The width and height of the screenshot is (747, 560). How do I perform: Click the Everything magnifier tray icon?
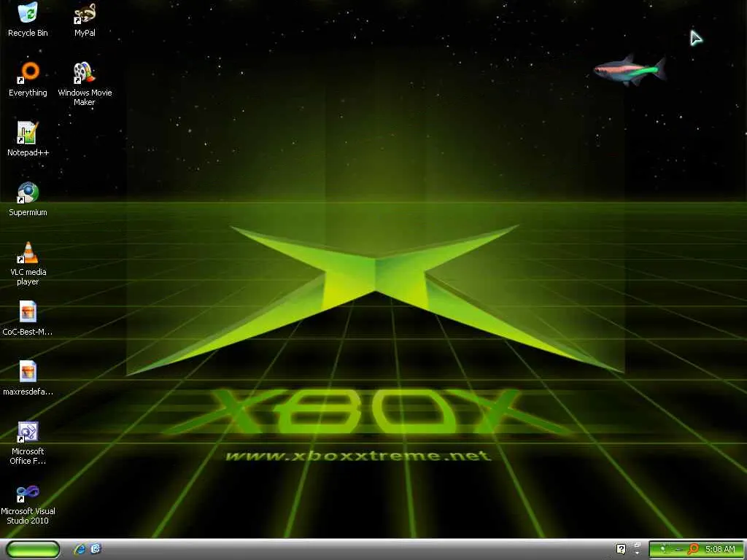pos(693,549)
